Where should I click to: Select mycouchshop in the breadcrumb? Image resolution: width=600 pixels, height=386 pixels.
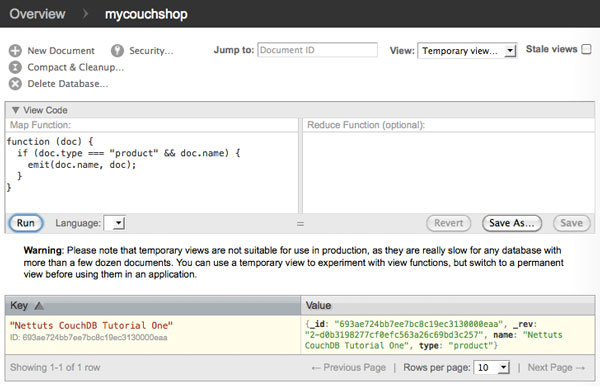(x=146, y=15)
